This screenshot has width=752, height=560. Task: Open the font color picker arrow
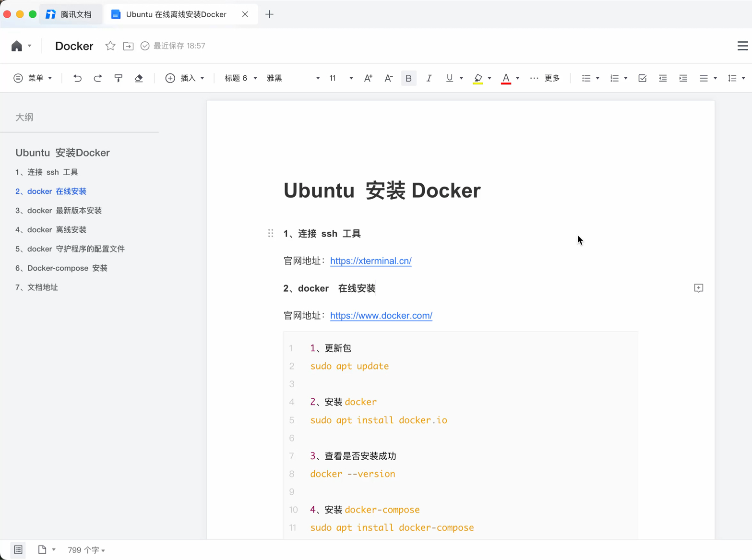tap(517, 78)
